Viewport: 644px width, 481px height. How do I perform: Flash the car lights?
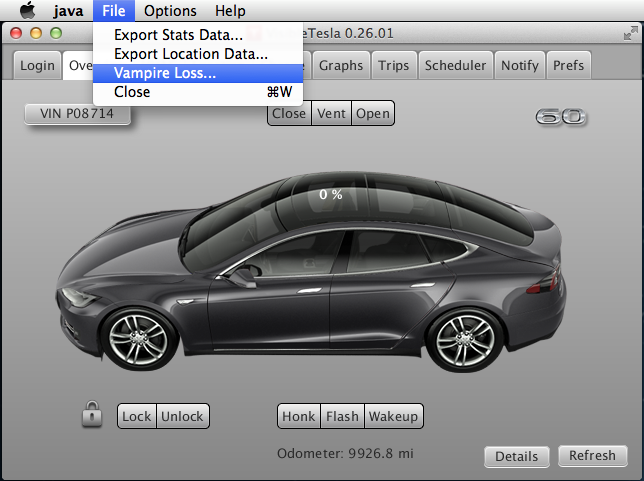coord(342,416)
